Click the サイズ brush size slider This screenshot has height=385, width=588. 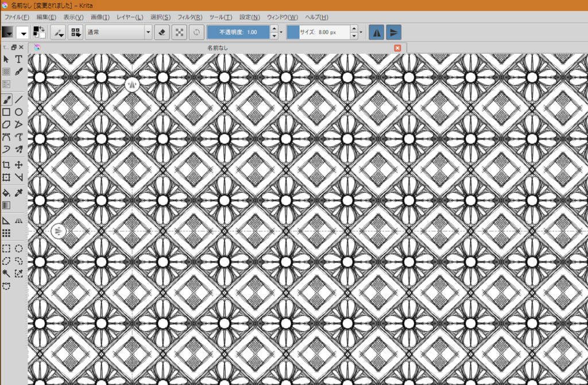click(318, 32)
